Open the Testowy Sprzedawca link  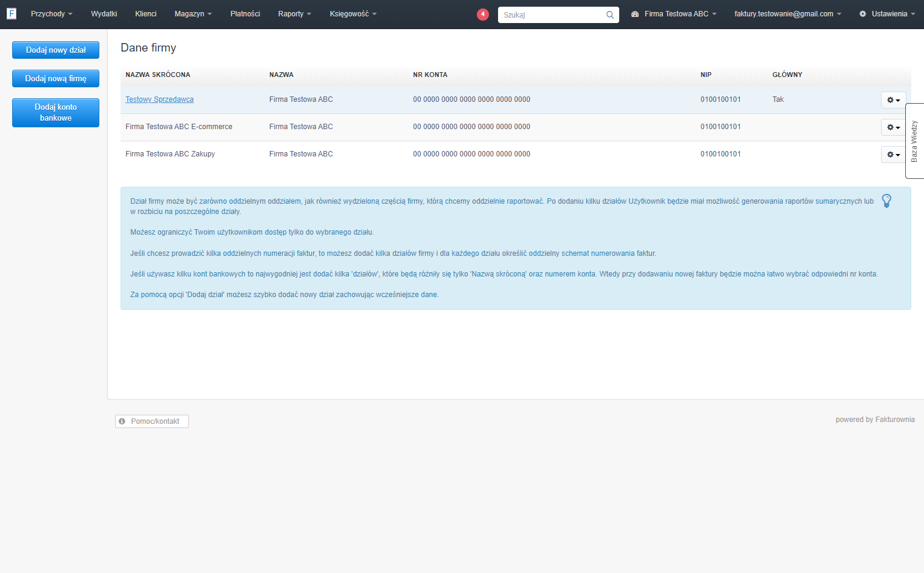point(159,99)
